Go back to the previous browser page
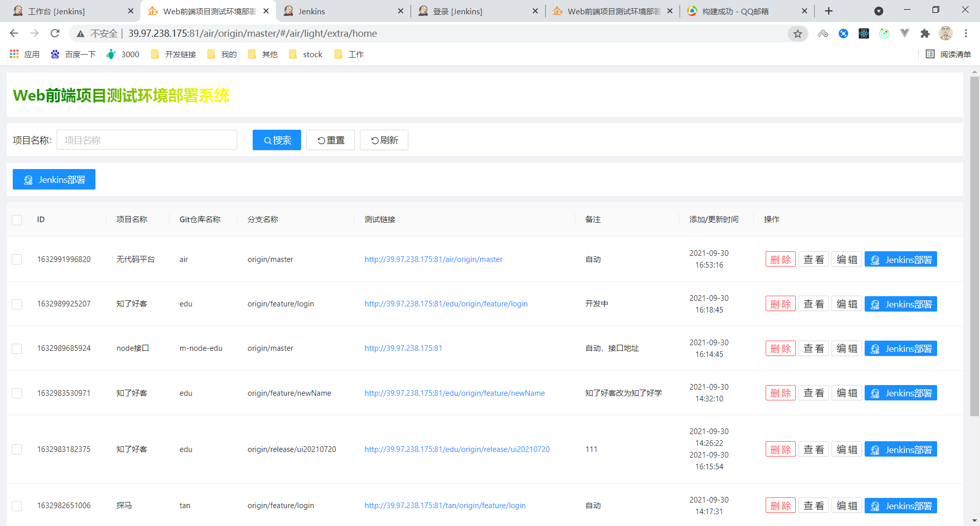 tap(14, 33)
